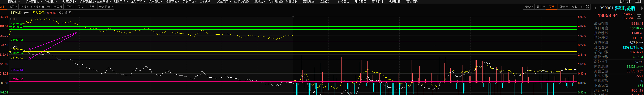644x95 pixels.
Task: Click the 打开导航 link
Action: (625, 2)
